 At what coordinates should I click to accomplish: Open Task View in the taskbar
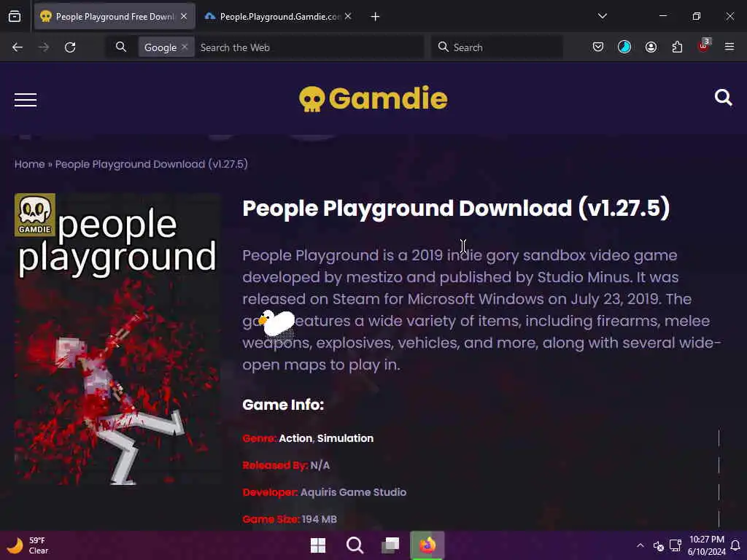coord(391,545)
